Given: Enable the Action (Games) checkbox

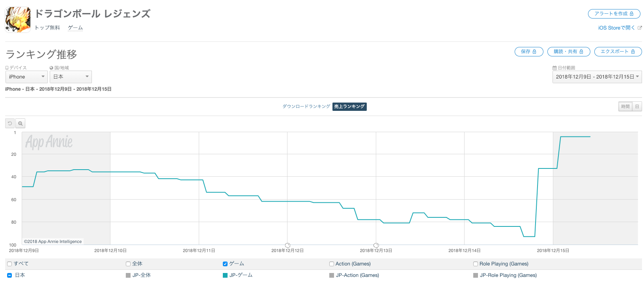Looking at the screenshot, I should 332,264.
